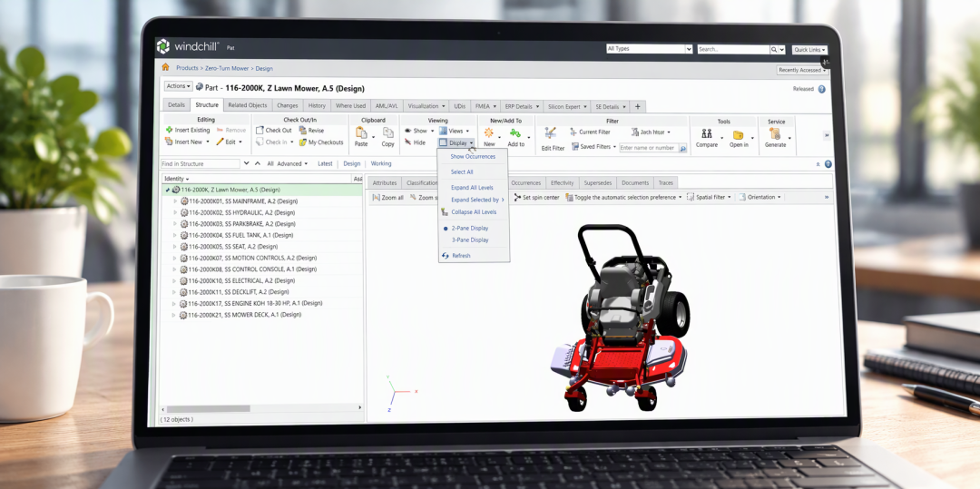Viewport: 980px width, 489px height.
Task: Open the Orientation dropdown
Action: (760, 198)
